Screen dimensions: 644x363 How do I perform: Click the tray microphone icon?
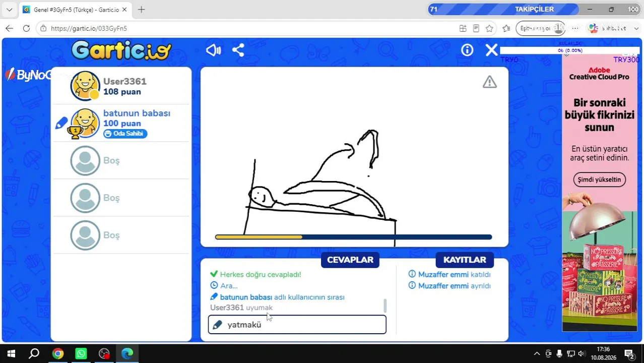[559, 353]
